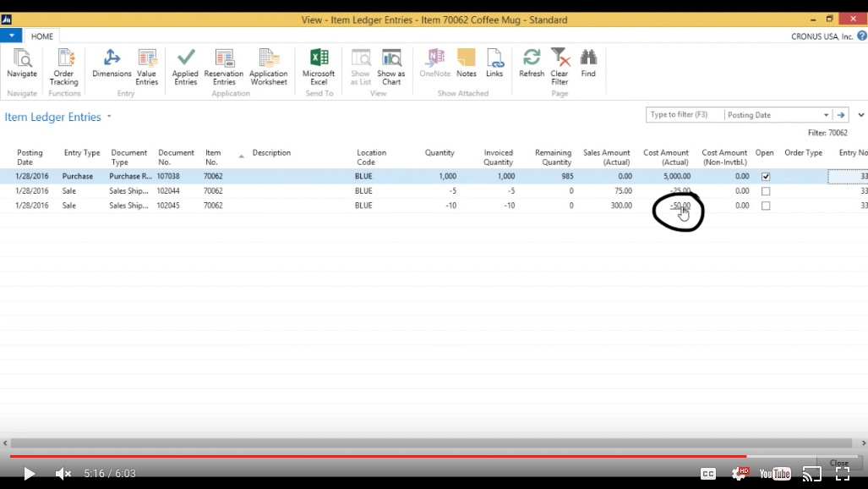Open video settings gear
This screenshot has width=868, height=489.
coord(739,473)
